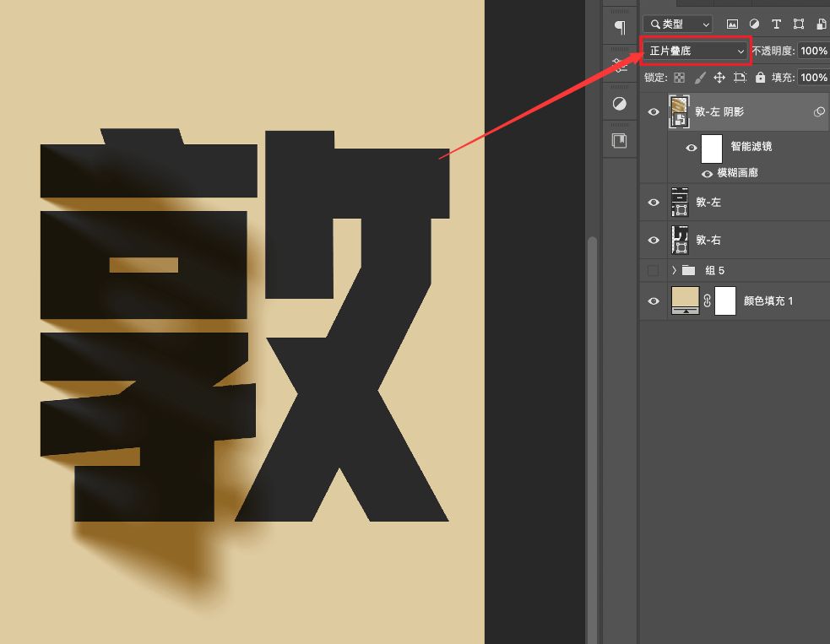Select 智能滤镜 mask thumbnail
Screen dimensions: 830x644
(712, 149)
